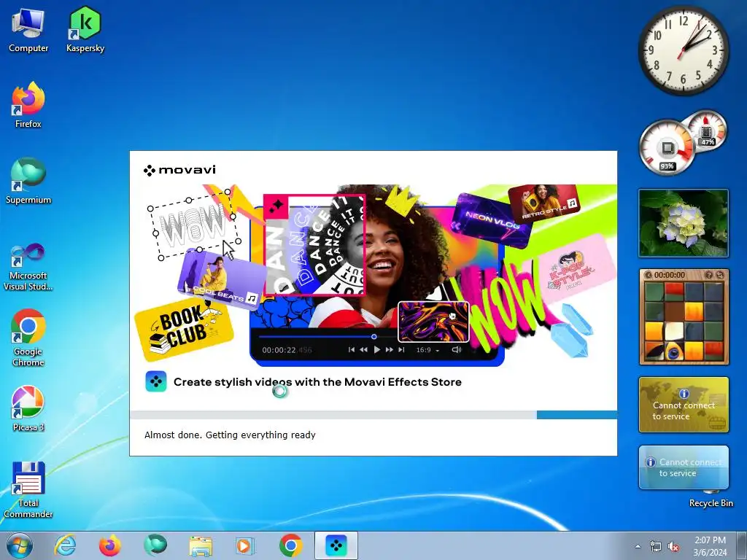Show hidden system tray icons
747x560 pixels.
638,546
